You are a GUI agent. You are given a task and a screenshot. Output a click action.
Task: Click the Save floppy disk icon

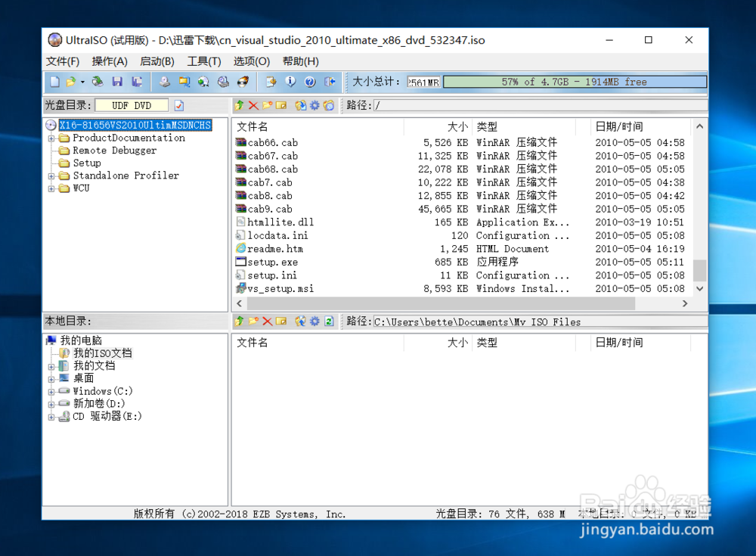click(x=117, y=82)
